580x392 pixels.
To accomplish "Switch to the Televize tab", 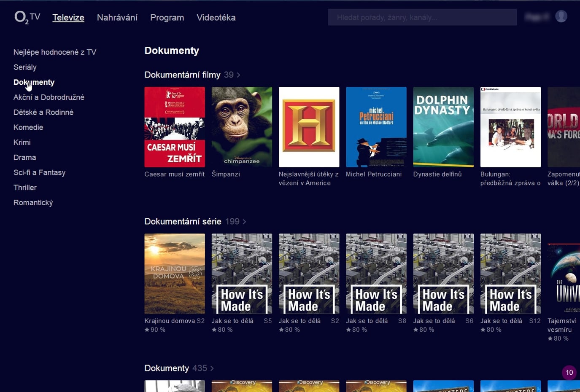I will tap(68, 17).
